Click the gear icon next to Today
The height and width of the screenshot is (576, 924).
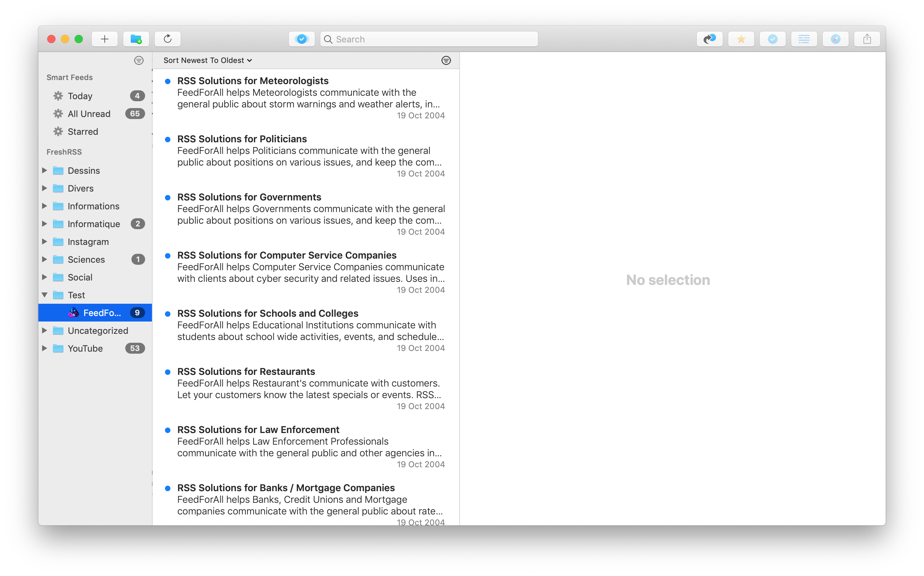coord(58,96)
